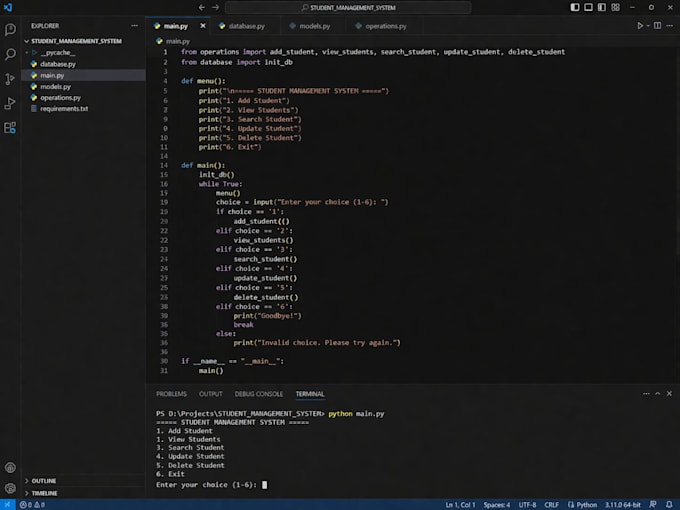Maximize the panel with chevron up

pyautogui.click(x=657, y=393)
